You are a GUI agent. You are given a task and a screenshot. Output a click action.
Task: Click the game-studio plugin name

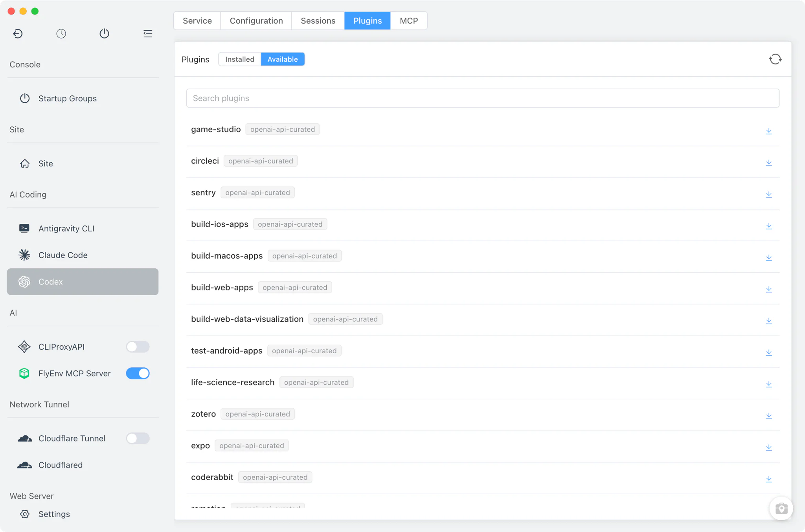pos(216,129)
